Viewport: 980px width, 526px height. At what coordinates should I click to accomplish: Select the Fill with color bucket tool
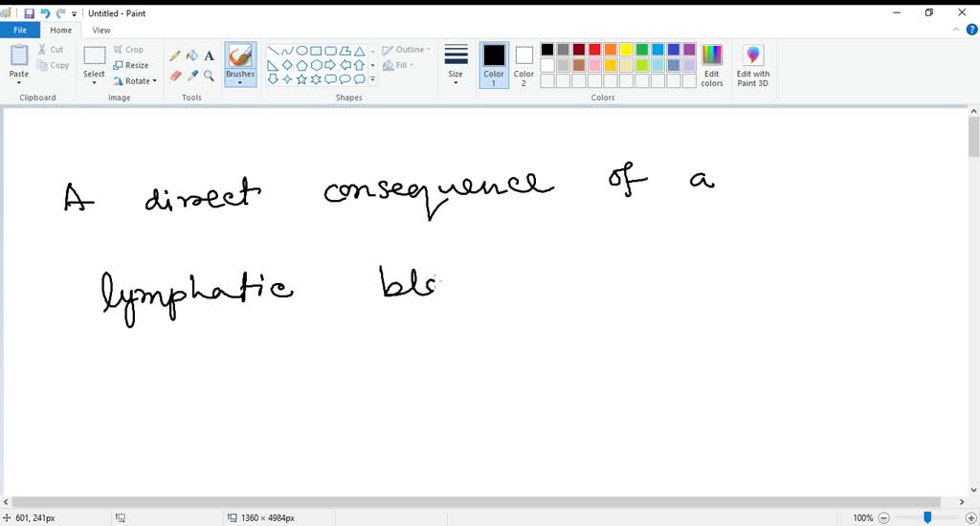(x=192, y=55)
